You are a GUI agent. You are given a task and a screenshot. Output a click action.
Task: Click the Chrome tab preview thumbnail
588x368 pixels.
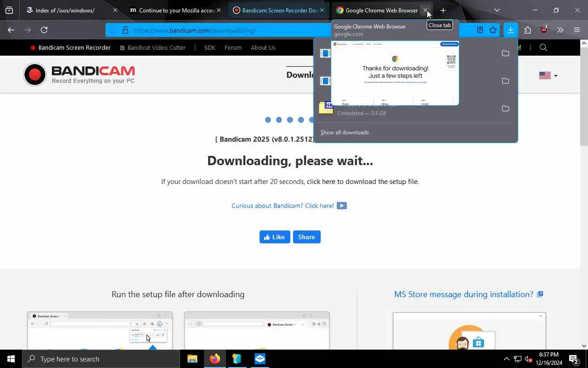coord(395,73)
